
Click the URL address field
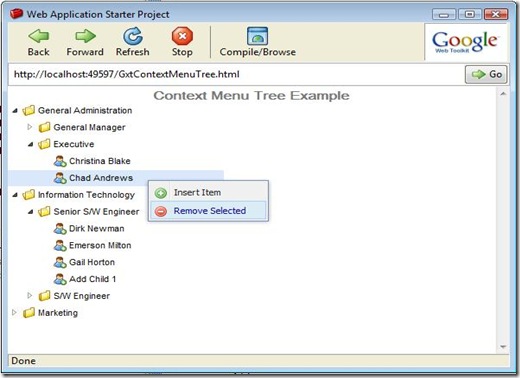[235, 74]
